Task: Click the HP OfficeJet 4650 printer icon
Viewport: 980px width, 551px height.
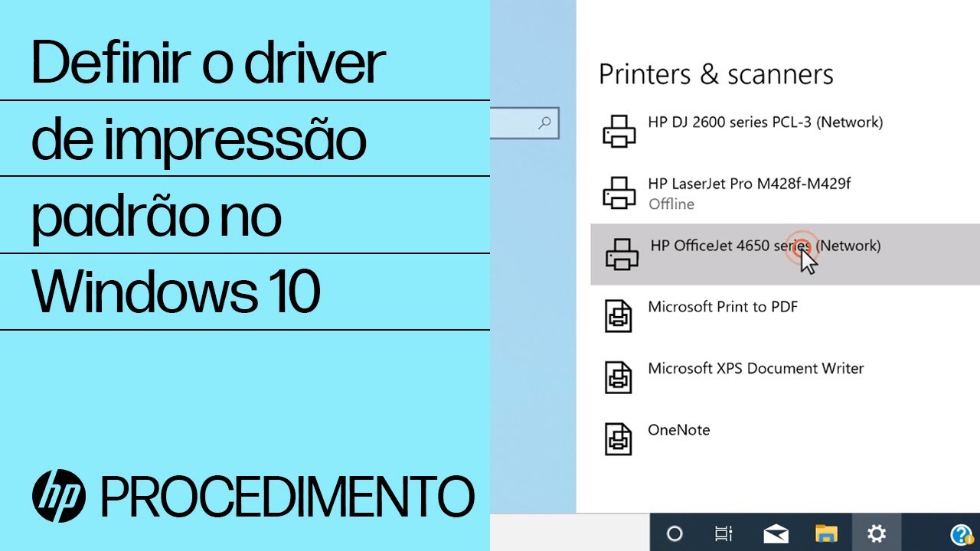Action: (622, 254)
